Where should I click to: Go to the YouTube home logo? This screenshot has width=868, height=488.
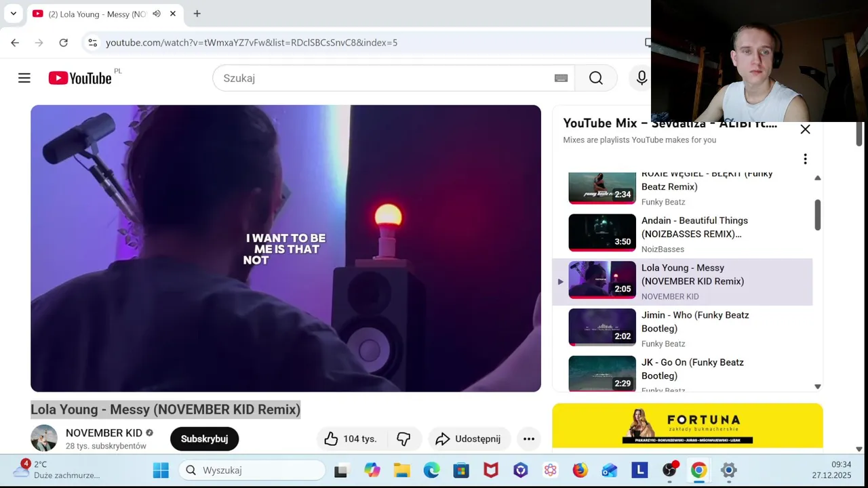[x=80, y=78]
